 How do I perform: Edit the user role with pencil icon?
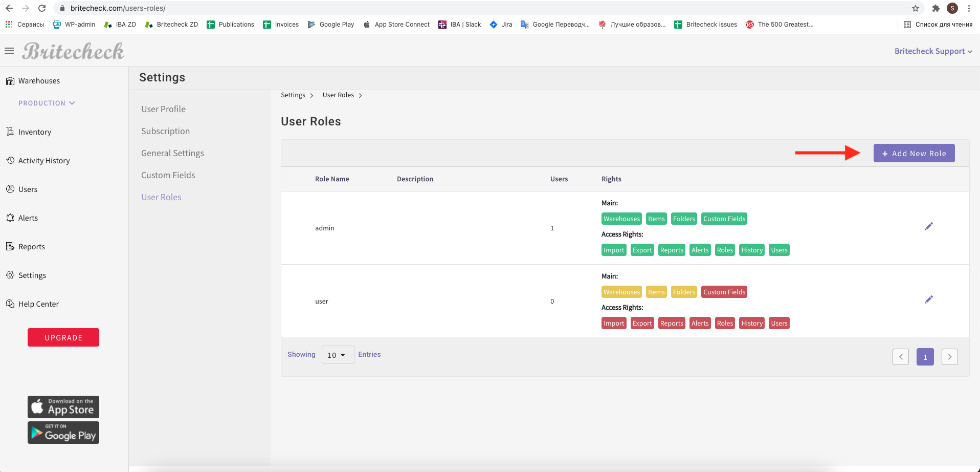pyautogui.click(x=928, y=299)
